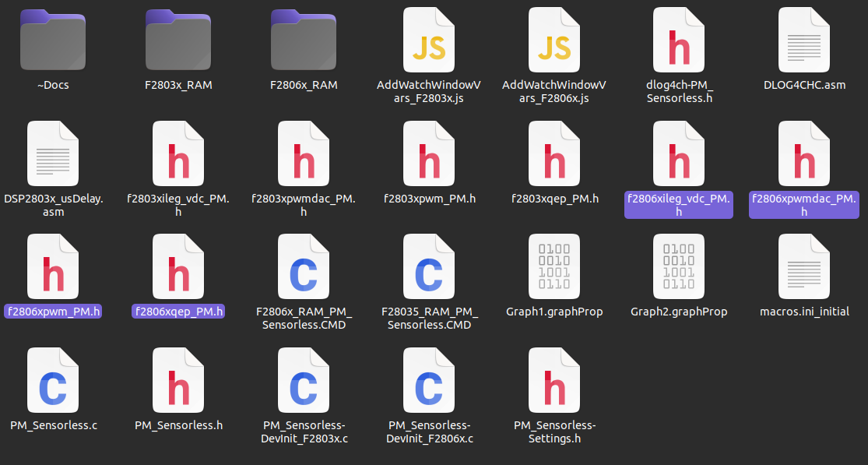Select the ~Docs folder icon
This screenshot has width=868, height=465.
point(53,40)
